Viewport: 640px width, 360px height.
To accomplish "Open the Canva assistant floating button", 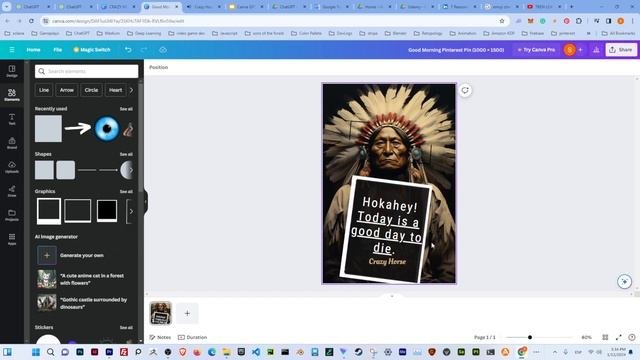I will [x=624, y=282].
